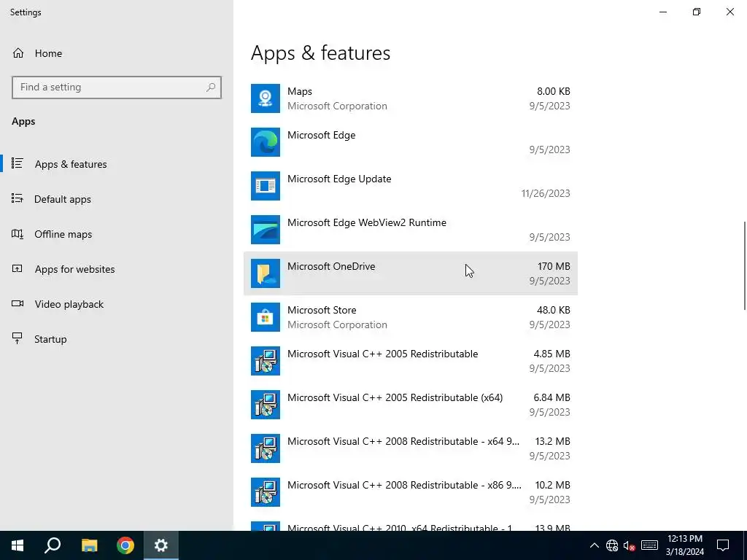Screen dimensions: 747x560
Task: Click the 170 MB size of OneDrive
Action: [x=554, y=267]
